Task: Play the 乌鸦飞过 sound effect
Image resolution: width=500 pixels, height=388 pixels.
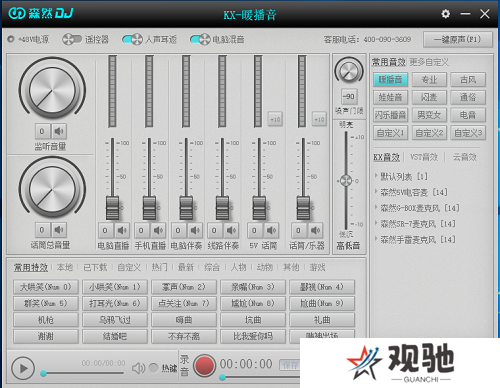Action: pyautogui.click(x=115, y=320)
